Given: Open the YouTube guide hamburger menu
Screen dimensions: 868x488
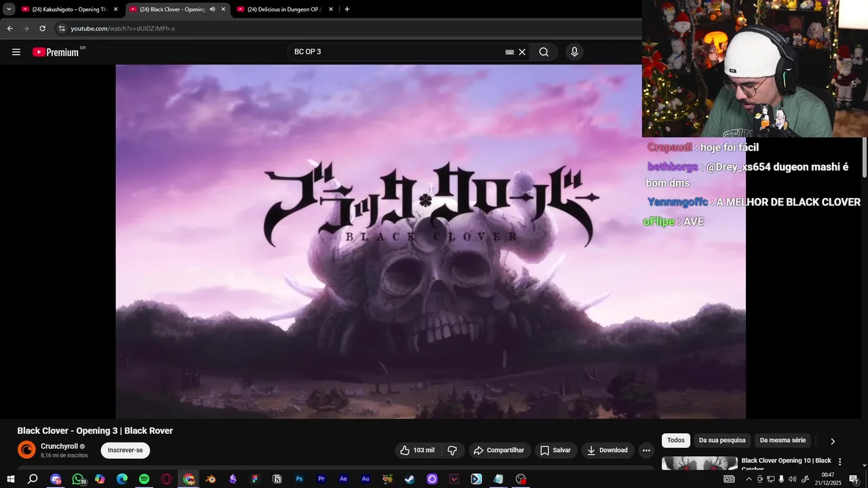Looking at the screenshot, I should pyautogui.click(x=16, y=52).
